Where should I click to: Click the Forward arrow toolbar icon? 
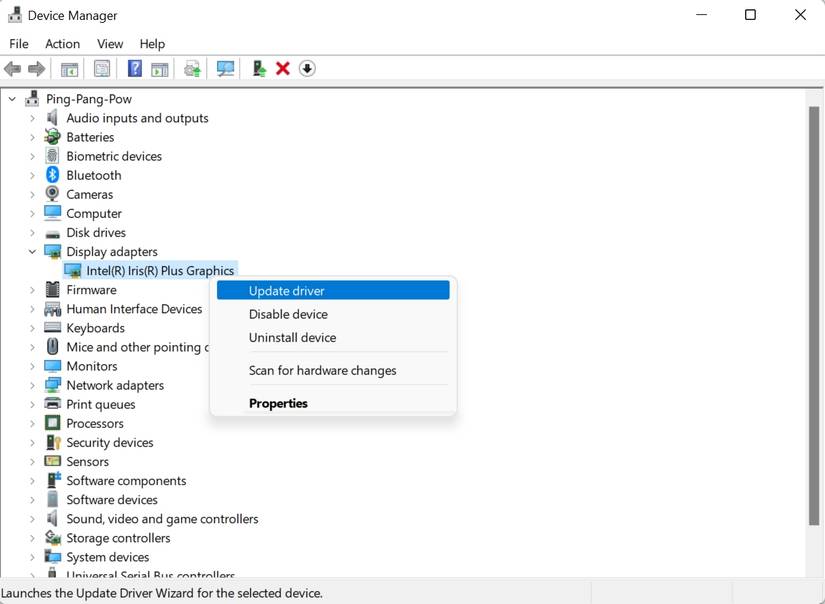pos(36,68)
